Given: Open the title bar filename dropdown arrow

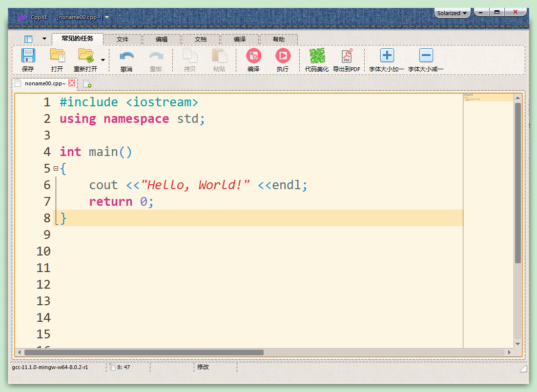Looking at the screenshot, I should [x=107, y=17].
